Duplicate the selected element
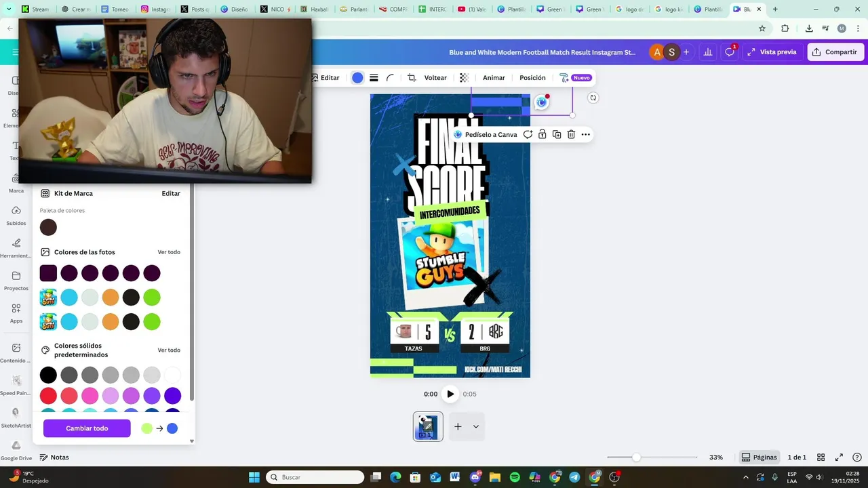This screenshot has width=868, height=488. [557, 135]
